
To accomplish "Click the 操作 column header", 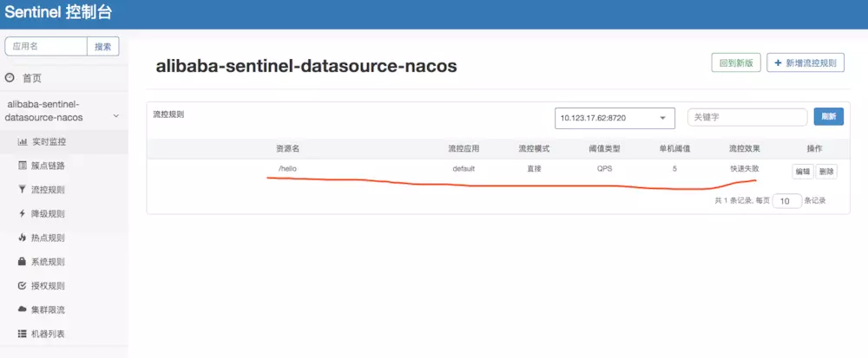I will pyautogui.click(x=814, y=148).
